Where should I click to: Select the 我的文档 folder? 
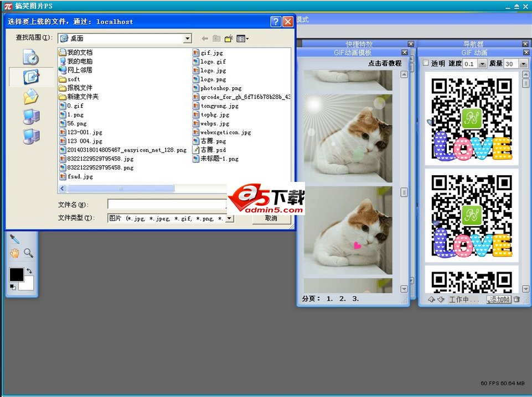click(x=76, y=53)
